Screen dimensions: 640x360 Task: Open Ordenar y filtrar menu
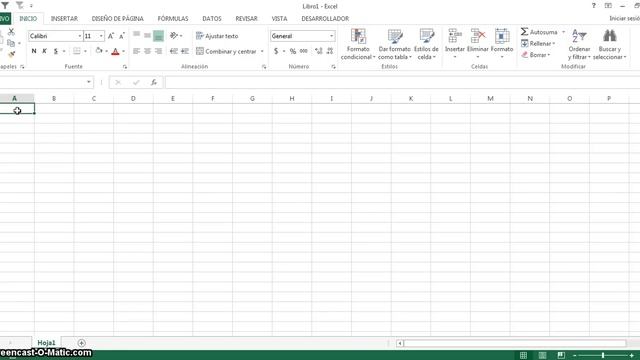coord(579,44)
